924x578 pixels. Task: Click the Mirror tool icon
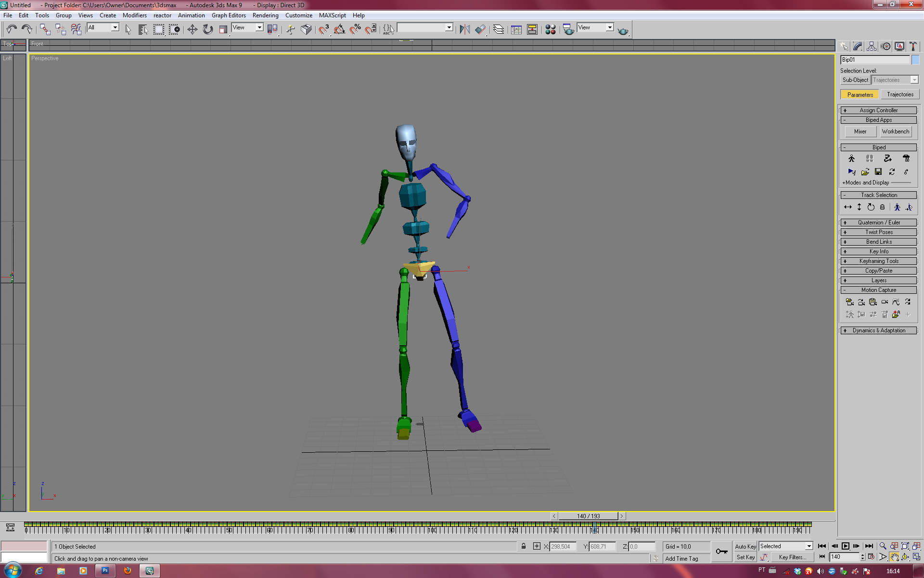464,29
